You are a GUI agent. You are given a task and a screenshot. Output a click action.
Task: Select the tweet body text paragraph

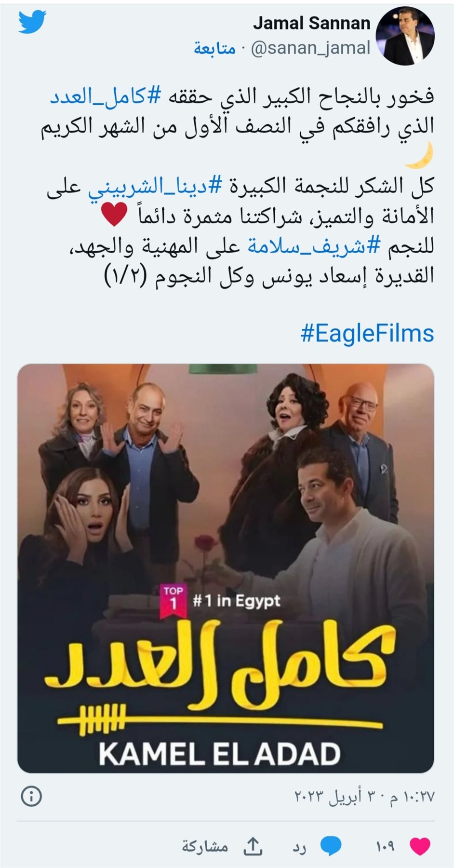pyautogui.click(x=238, y=186)
